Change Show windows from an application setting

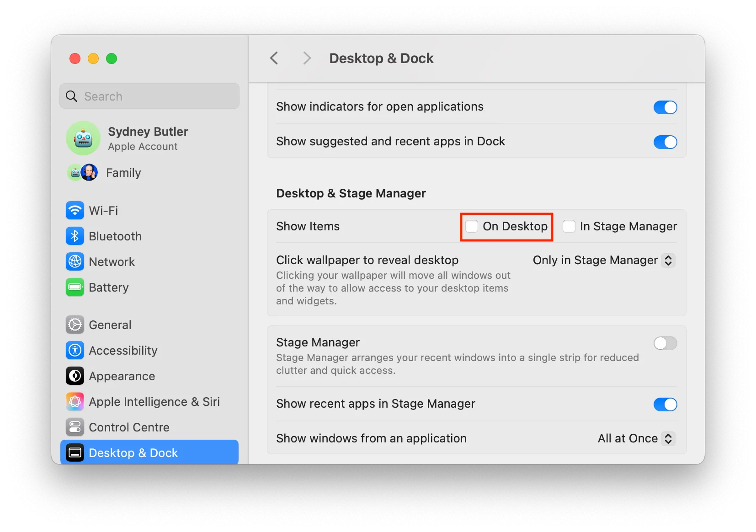[635, 438]
